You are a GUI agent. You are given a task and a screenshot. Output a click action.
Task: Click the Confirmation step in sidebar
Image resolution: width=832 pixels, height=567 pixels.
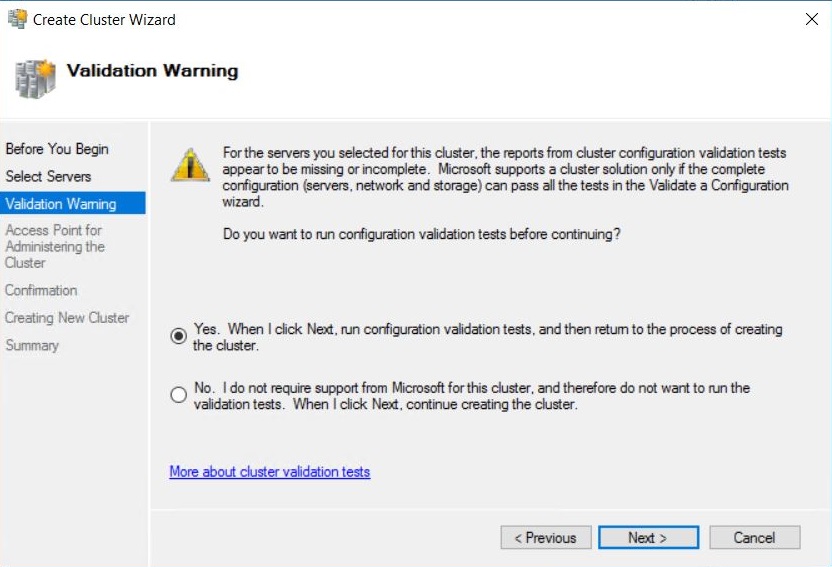coord(41,290)
